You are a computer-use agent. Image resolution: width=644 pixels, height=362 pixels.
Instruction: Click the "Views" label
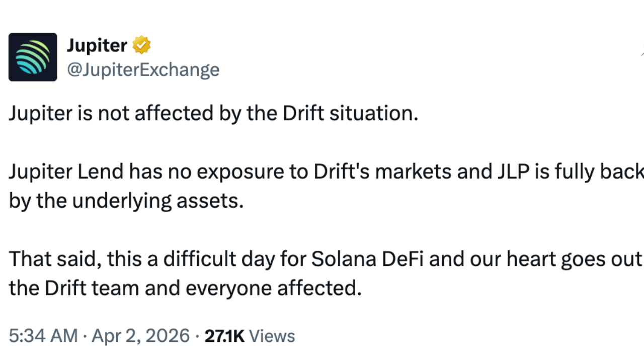[x=272, y=336]
